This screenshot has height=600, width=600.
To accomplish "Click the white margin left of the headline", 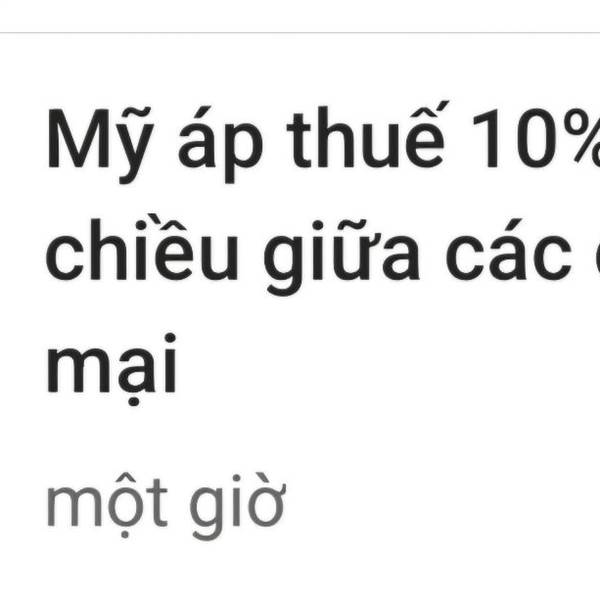I will coord(22,253).
